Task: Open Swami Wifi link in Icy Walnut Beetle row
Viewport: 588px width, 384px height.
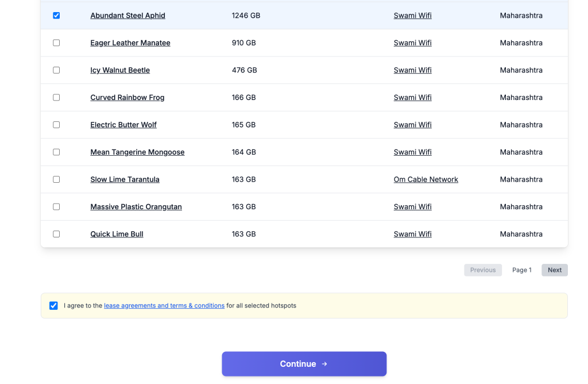Action: point(412,70)
